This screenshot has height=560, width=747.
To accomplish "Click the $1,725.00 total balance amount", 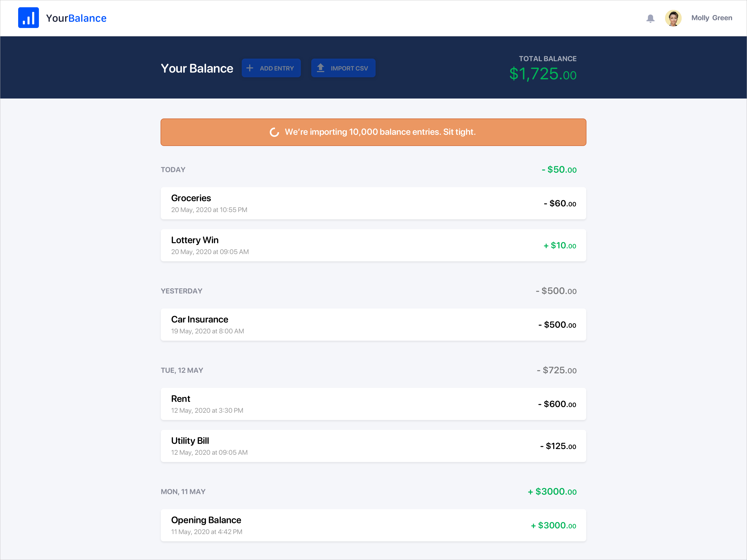I will [543, 74].
